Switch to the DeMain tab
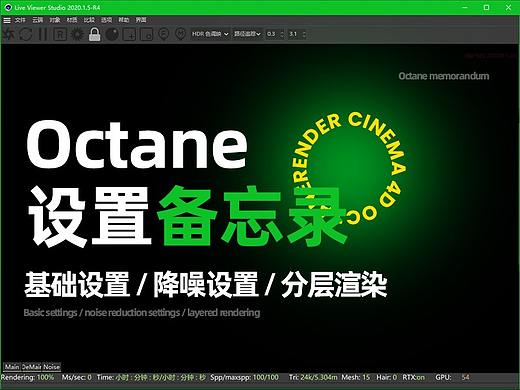 point(32,367)
